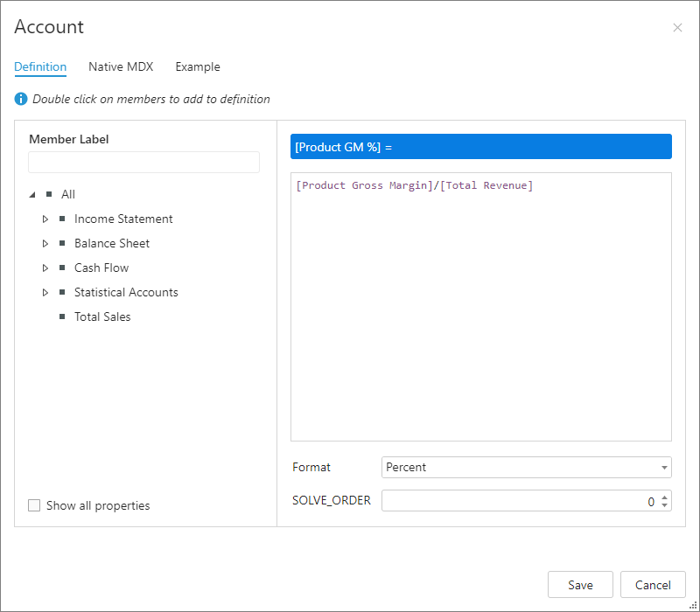Image resolution: width=700 pixels, height=612 pixels.
Task: Open the Format dropdown
Action: (527, 468)
